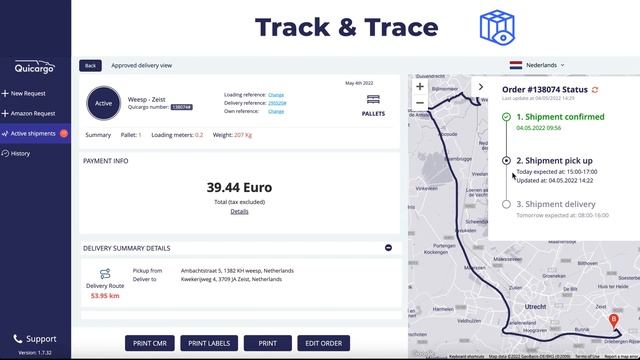This screenshot has width=640, height=360.
Task: Click the Pallets icon
Action: point(373,99)
